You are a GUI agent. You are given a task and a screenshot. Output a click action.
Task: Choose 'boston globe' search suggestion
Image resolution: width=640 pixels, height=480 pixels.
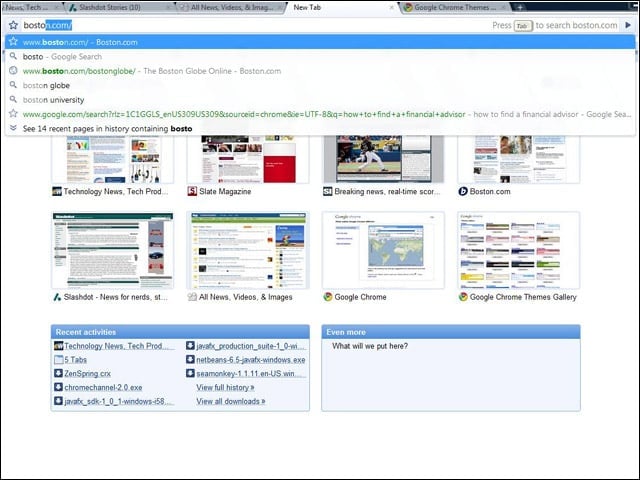click(320, 85)
